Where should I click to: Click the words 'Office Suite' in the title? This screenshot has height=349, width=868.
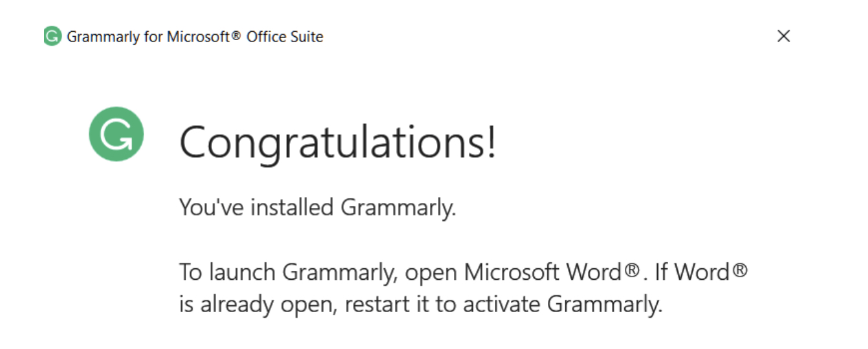point(285,37)
